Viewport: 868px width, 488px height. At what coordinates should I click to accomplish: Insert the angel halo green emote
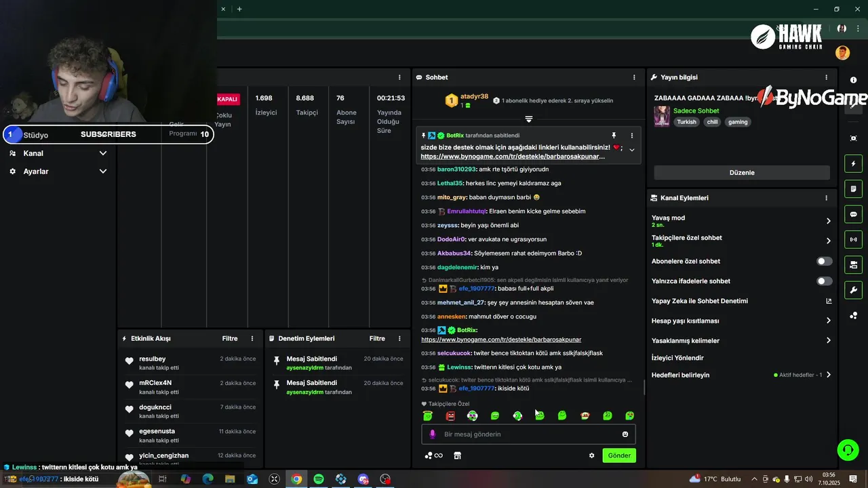pos(428,415)
